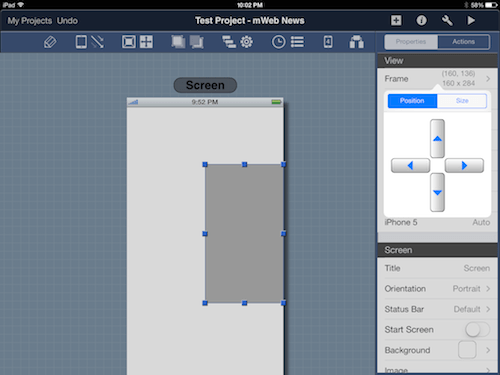Select the gray view rectangle on canvas
500x375 pixels.
244,234
